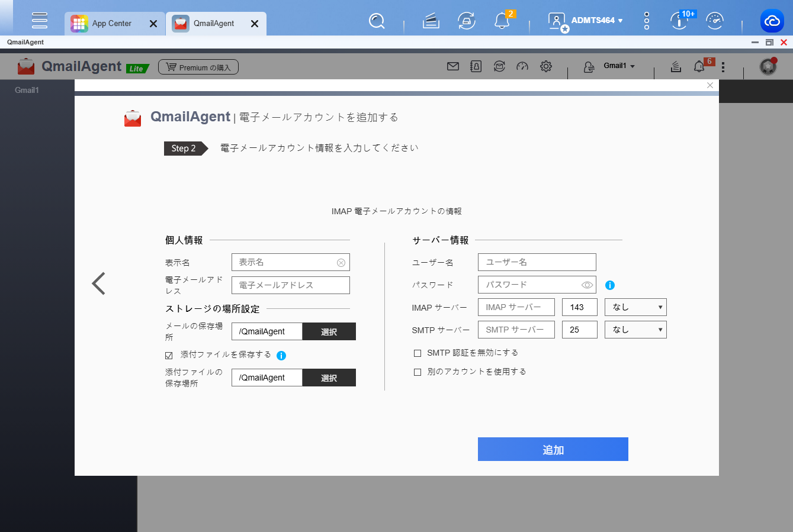Open SMTP server security dropdown なし
This screenshot has width=793, height=532.
point(635,330)
